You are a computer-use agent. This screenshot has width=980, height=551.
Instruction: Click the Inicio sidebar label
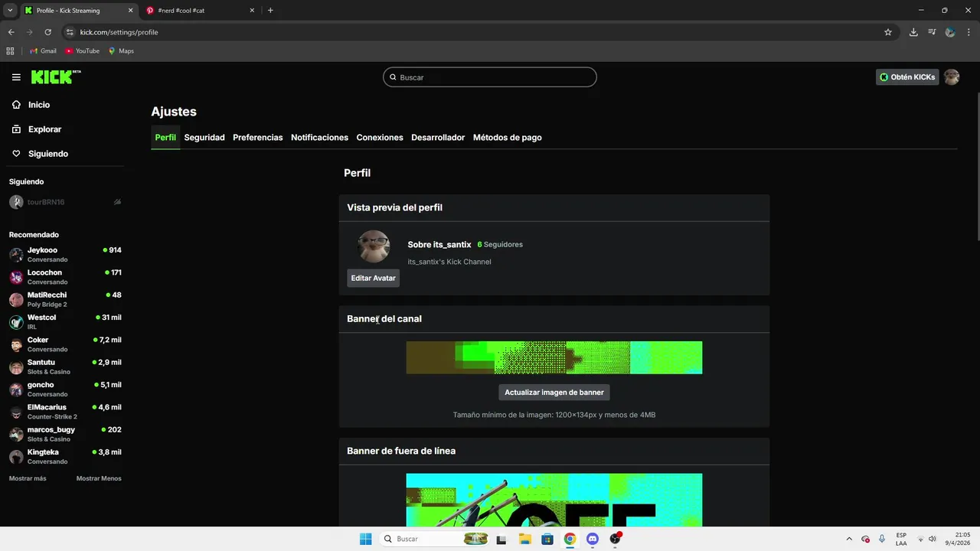click(39, 105)
